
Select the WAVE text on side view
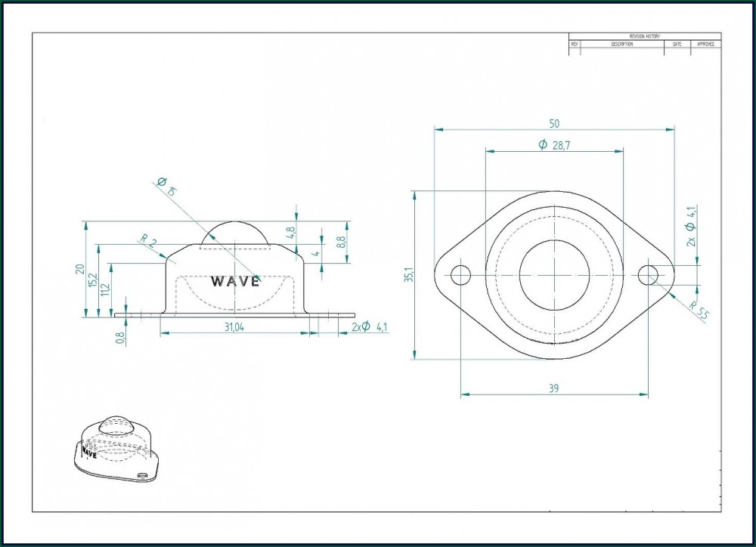click(235, 281)
